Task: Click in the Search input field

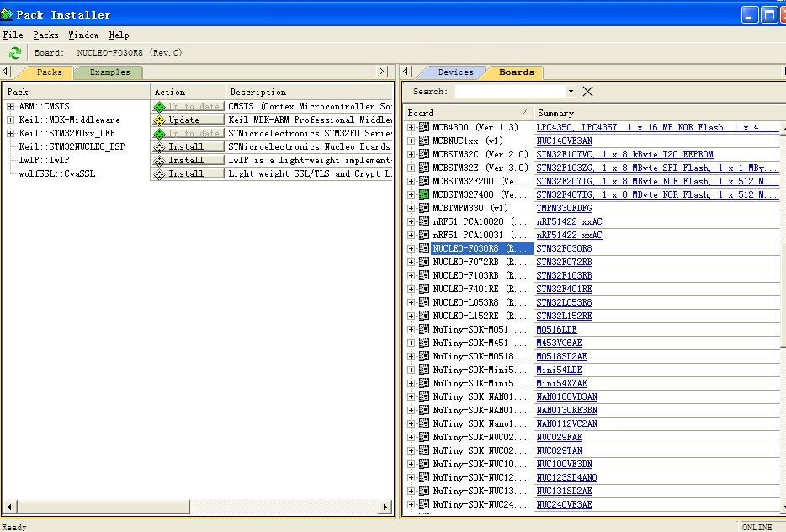Action: coord(510,91)
